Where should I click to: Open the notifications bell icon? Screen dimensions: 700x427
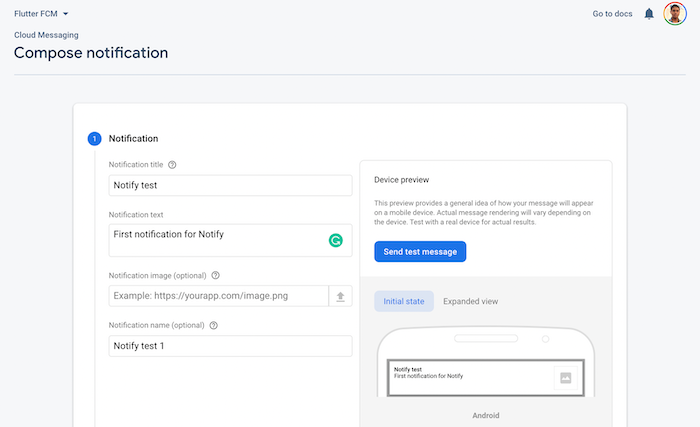649,14
